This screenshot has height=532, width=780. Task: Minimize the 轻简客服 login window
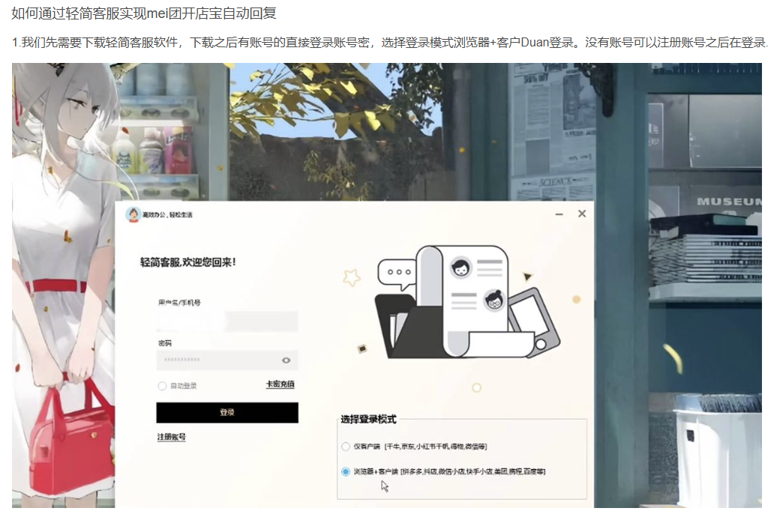click(x=559, y=215)
